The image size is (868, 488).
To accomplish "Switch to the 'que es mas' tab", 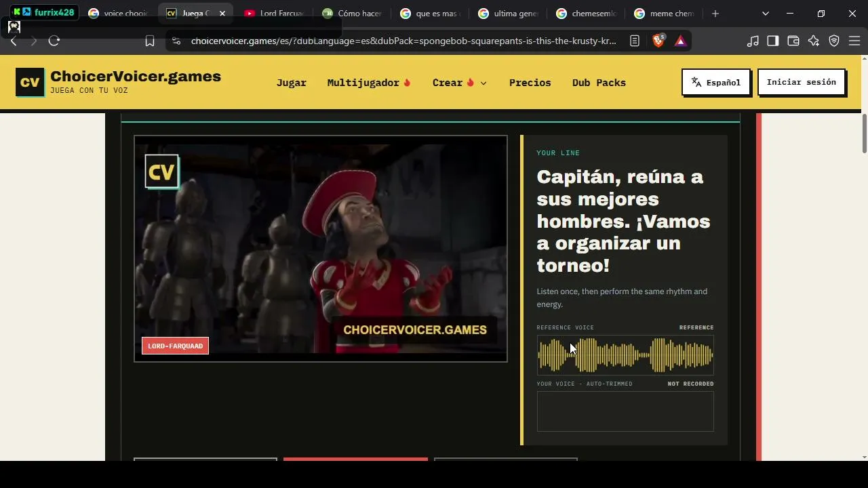I will [x=431, y=14].
